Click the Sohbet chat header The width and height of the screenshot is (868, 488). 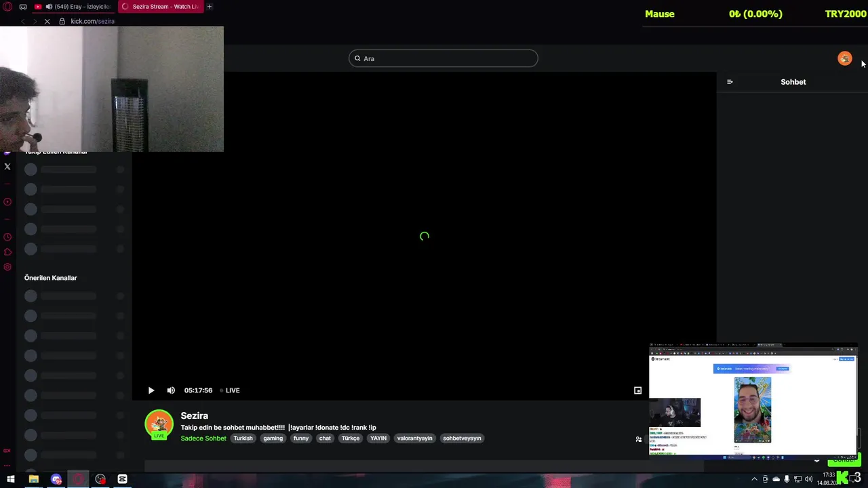793,82
